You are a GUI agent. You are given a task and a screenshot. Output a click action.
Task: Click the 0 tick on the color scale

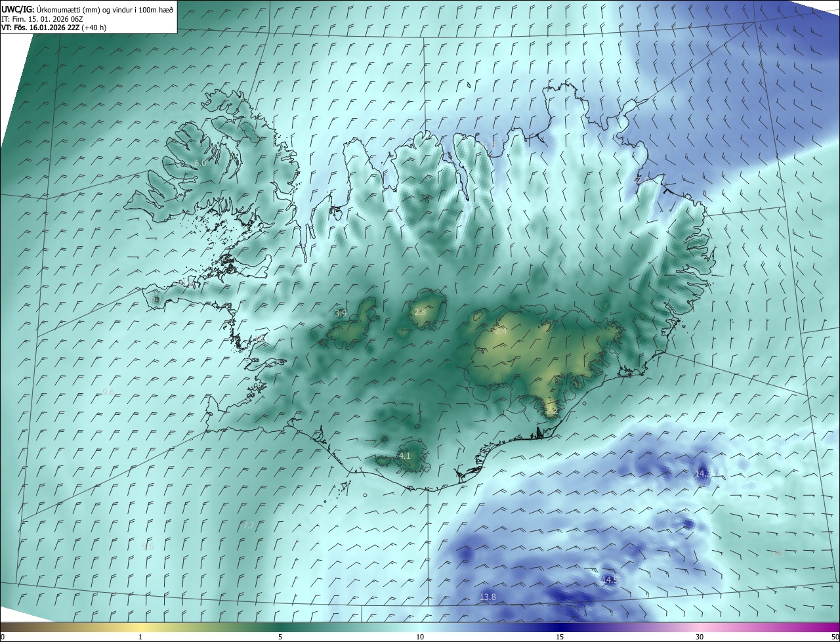3,637
